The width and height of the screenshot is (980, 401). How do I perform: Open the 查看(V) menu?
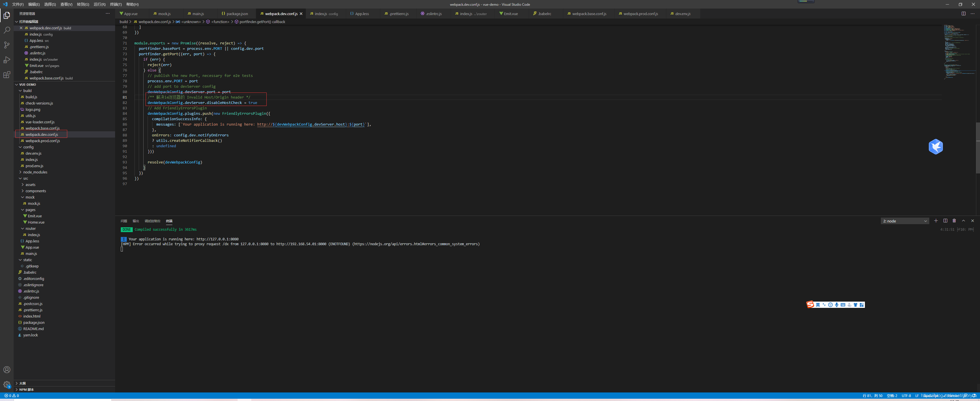(x=66, y=5)
